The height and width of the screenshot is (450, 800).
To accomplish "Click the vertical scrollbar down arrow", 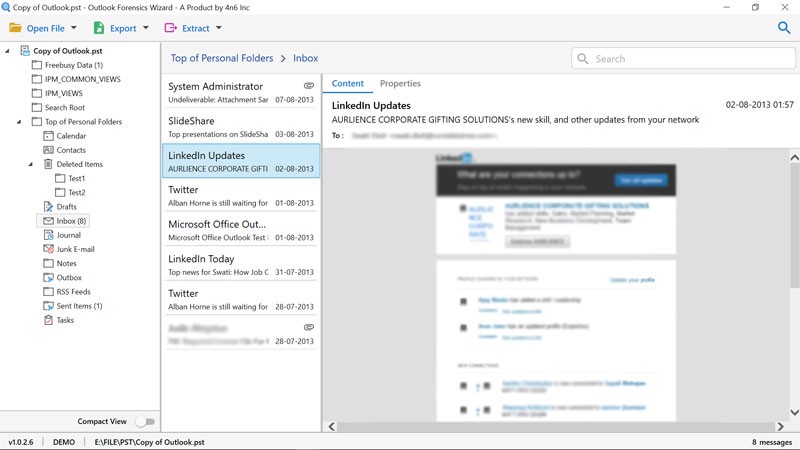I will [794, 412].
